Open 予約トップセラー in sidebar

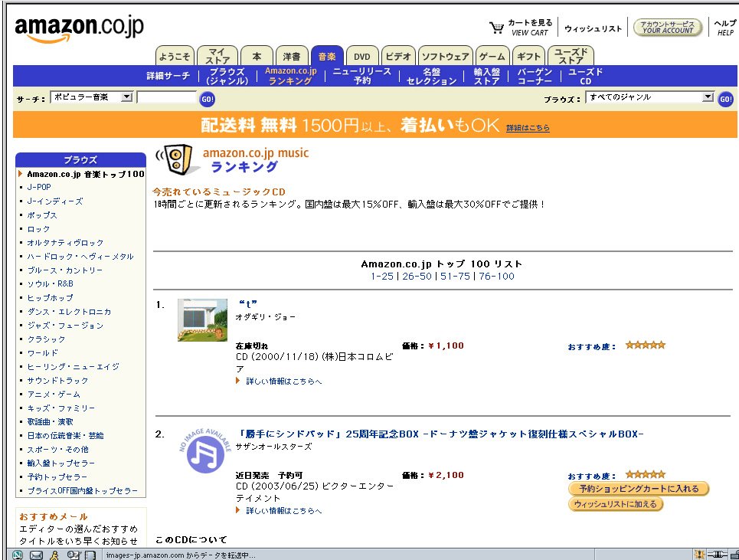click(x=57, y=477)
